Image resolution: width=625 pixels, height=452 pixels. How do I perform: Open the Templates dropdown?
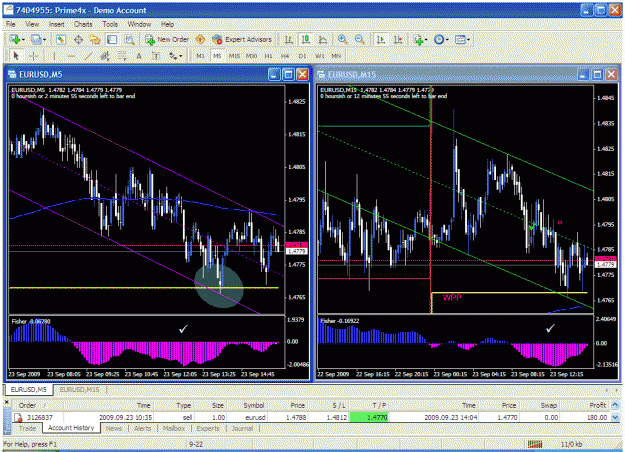coord(462,39)
